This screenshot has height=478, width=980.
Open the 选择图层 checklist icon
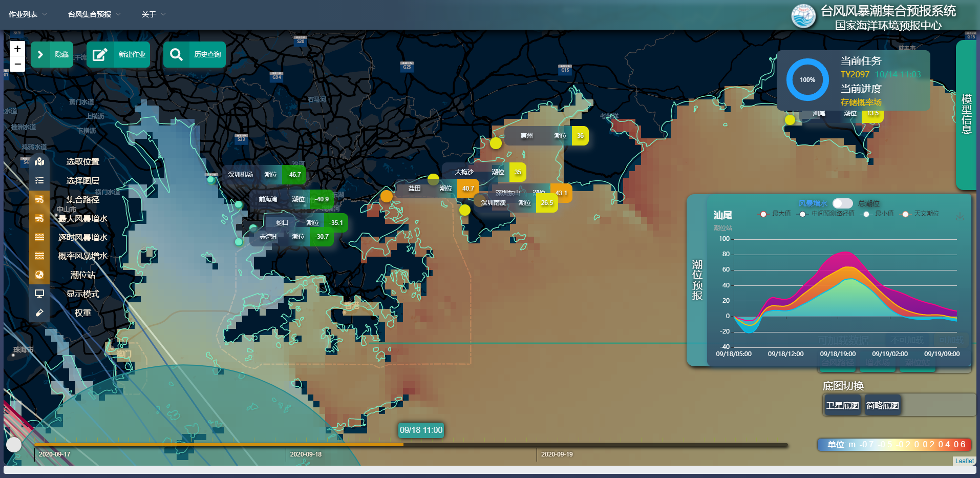click(x=39, y=180)
